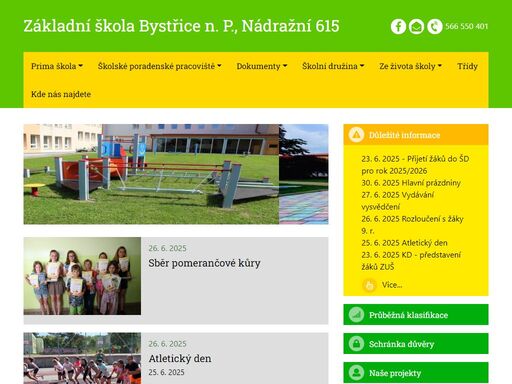Expand the Prima škola dropdown menu
The image size is (512, 384).
click(x=57, y=66)
